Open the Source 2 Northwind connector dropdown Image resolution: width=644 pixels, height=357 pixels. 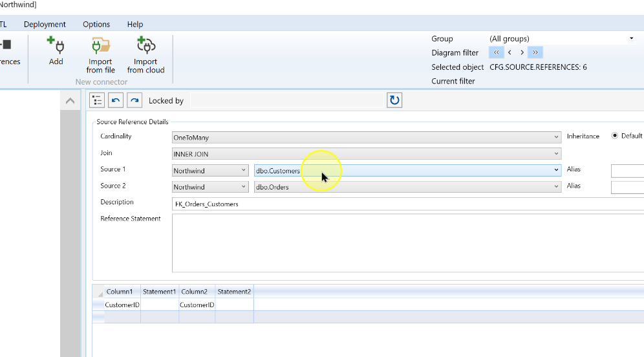(x=210, y=187)
